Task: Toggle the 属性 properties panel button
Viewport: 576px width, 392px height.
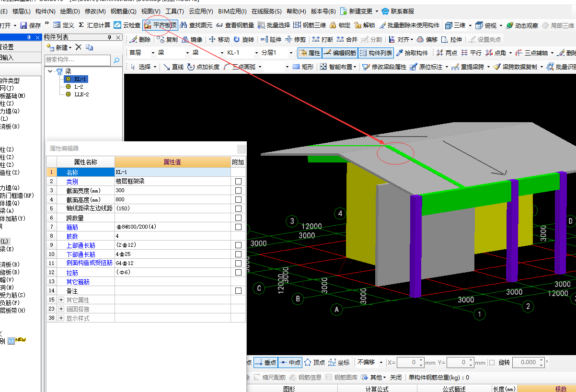Action: click(310, 53)
